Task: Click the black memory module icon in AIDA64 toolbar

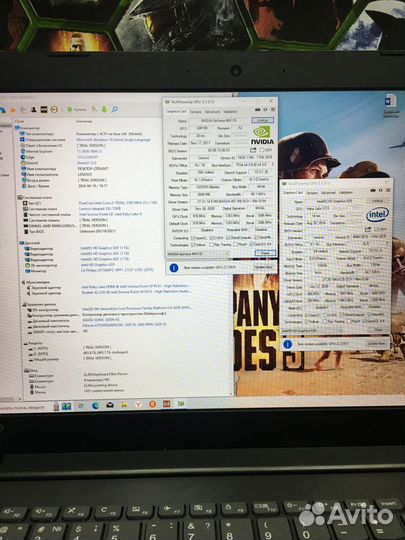Action: (x=44, y=110)
